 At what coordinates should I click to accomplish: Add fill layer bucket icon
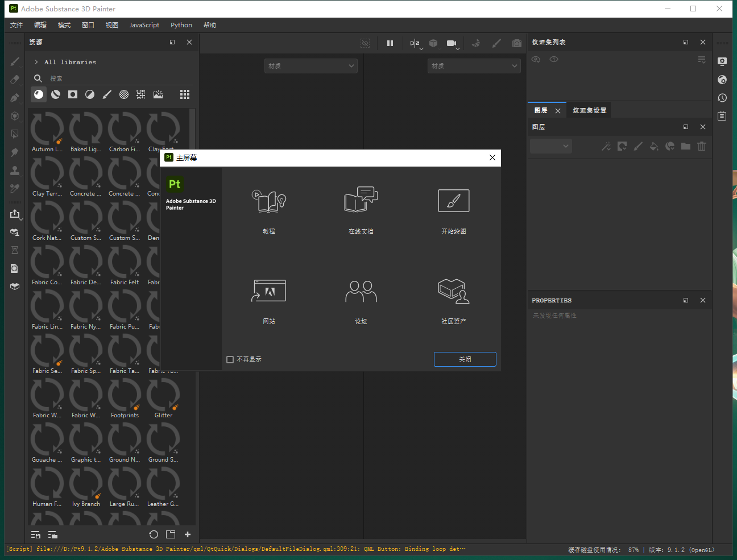[x=654, y=146]
